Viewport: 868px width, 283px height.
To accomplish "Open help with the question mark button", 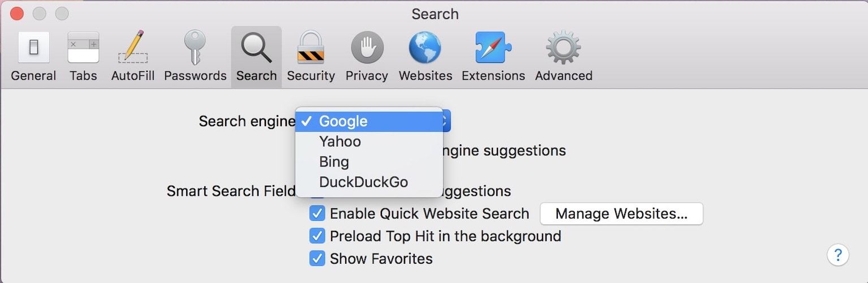I will 837,255.
